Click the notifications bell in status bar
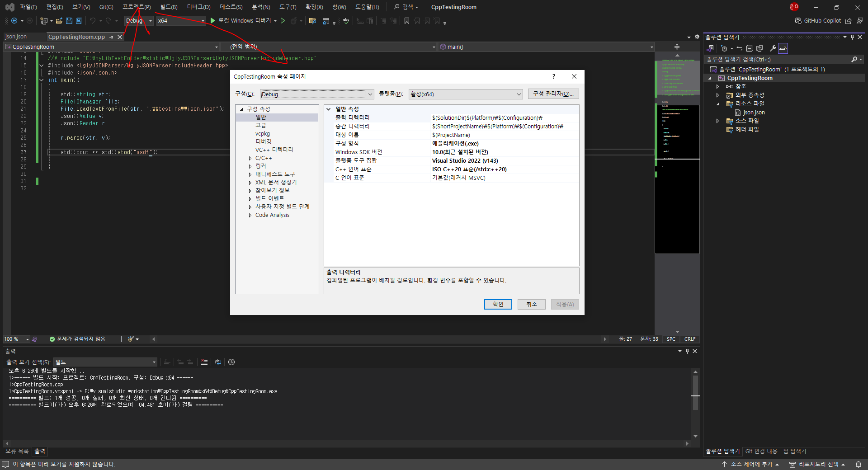The height and width of the screenshot is (470, 868). pyautogui.click(x=858, y=464)
